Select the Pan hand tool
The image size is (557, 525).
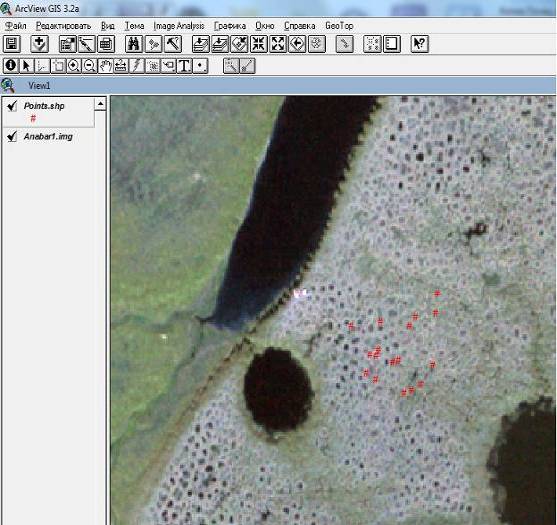[105, 66]
